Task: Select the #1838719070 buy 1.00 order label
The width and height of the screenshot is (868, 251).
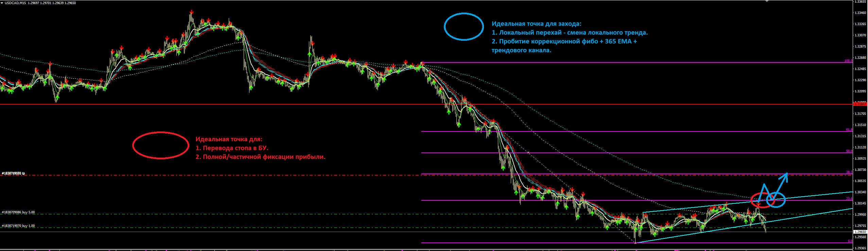Action: pos(18,226)
